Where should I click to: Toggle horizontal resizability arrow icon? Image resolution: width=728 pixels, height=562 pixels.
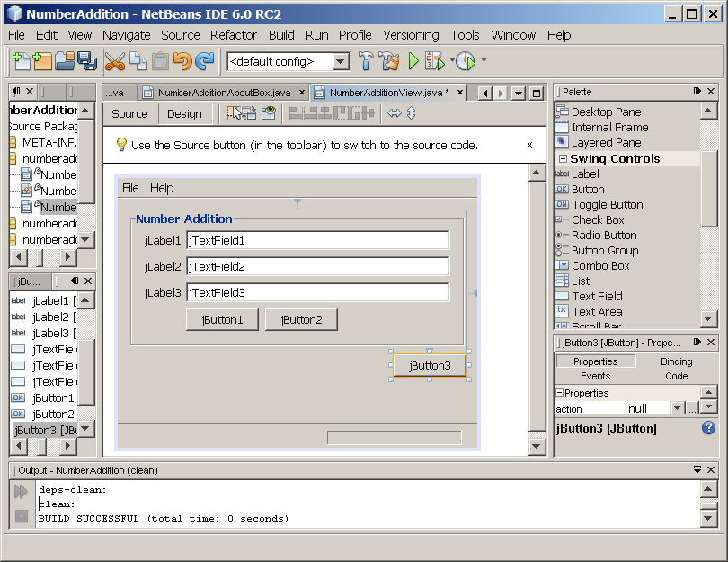click(395, 113)
